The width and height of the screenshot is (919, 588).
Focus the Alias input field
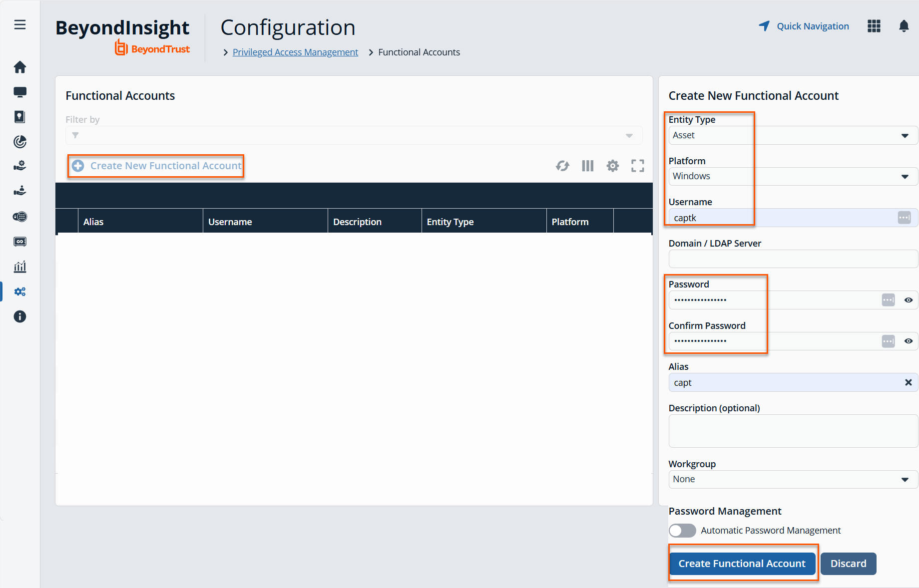(x=793, y=382)
